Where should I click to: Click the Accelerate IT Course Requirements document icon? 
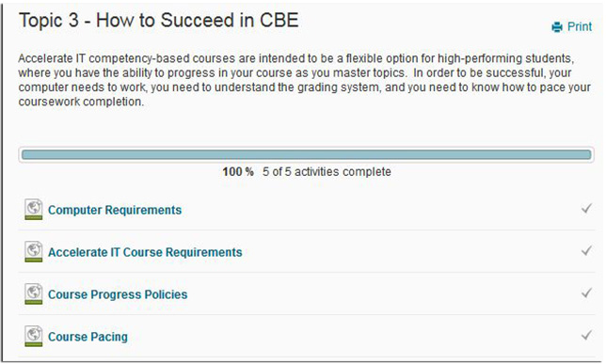pos(34,251)
